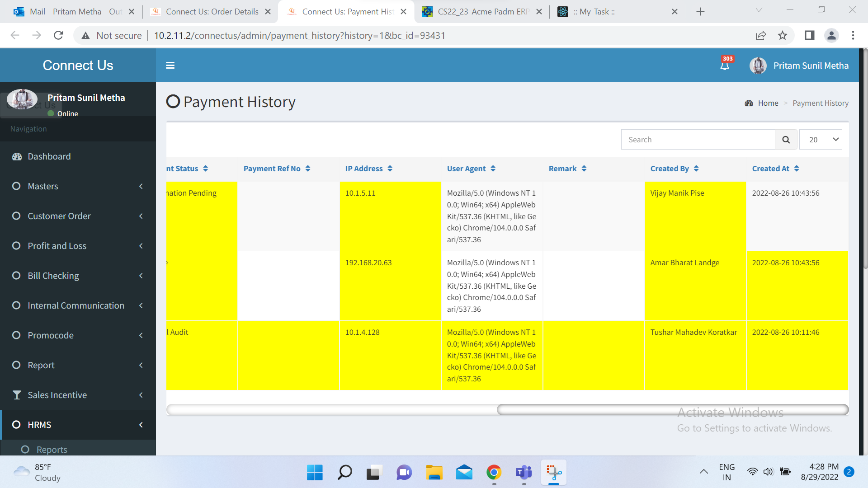Image resolution: width=868 pixels, height=488 pixels.
Task: Select Amar Bharat Landge cell
Action: [x=695, y=286]
